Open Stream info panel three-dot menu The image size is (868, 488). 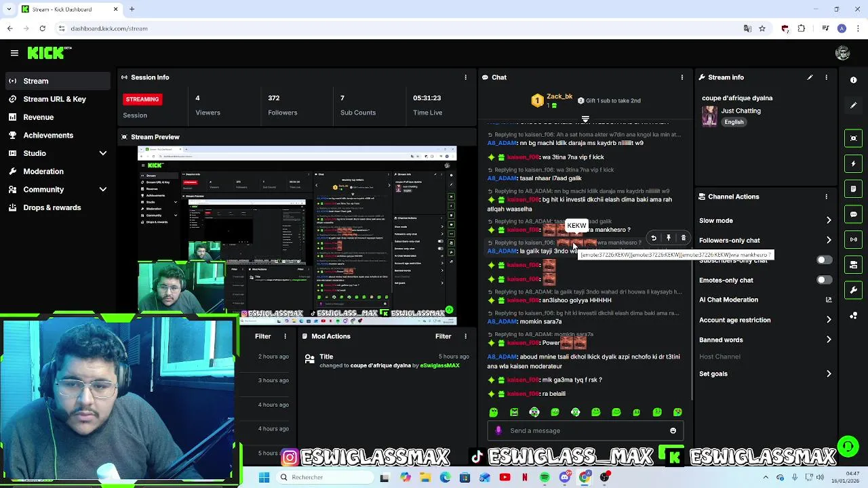(x=826, y=77)
